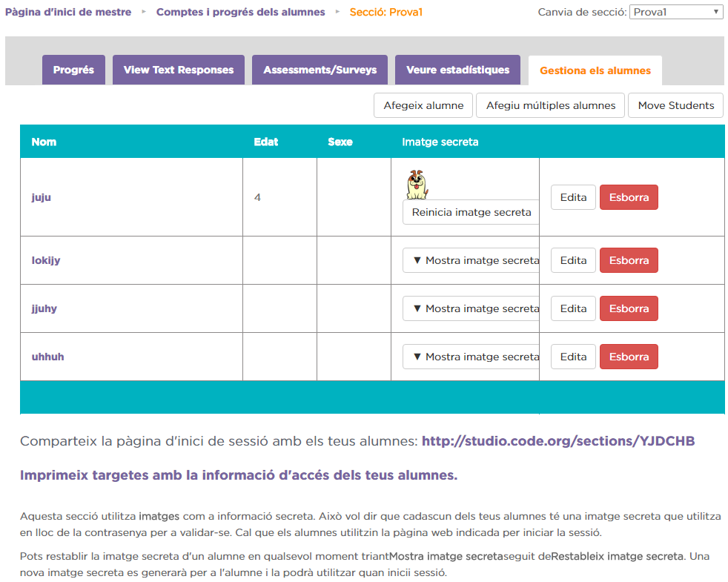
Task: Expand Mostra imatge secreta for lokijy
Action: 471,260
